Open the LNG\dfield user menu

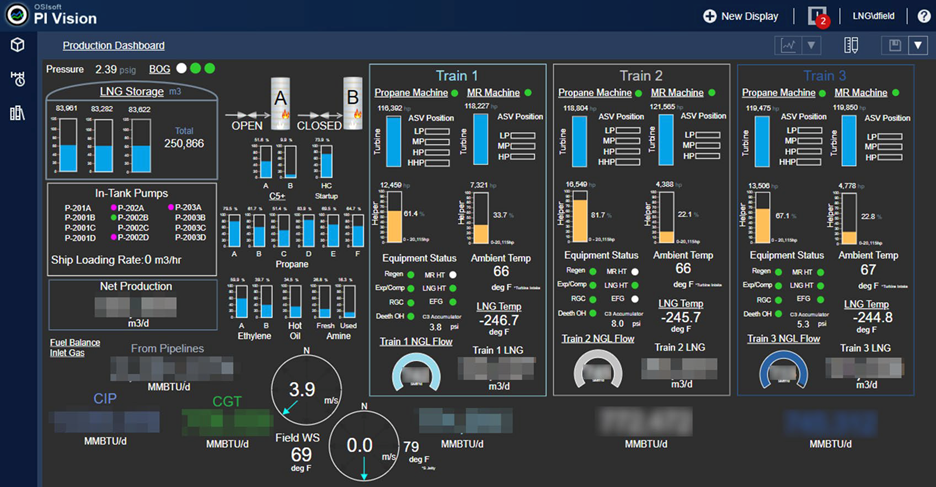[873, 16]
